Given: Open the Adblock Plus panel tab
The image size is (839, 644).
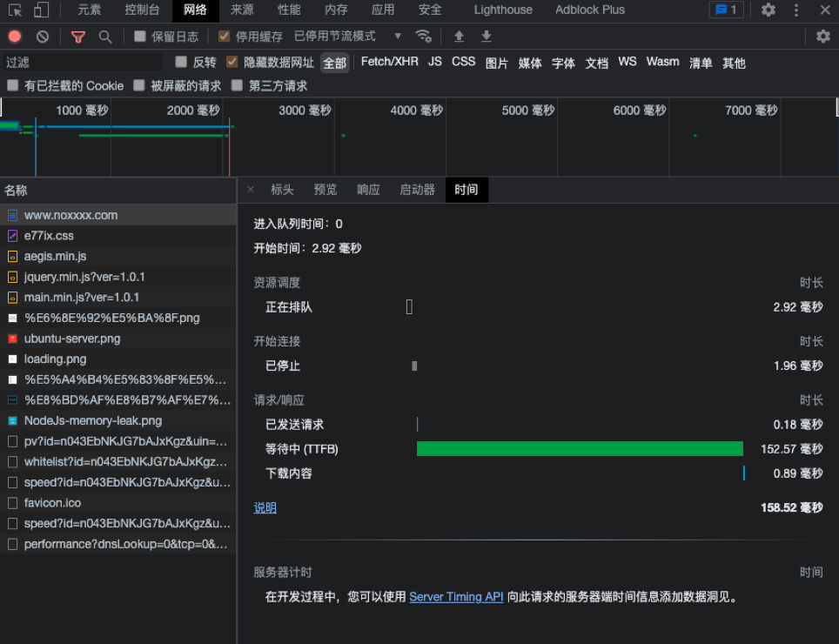Looking at the screenshot, I should [x=590, y=10].
